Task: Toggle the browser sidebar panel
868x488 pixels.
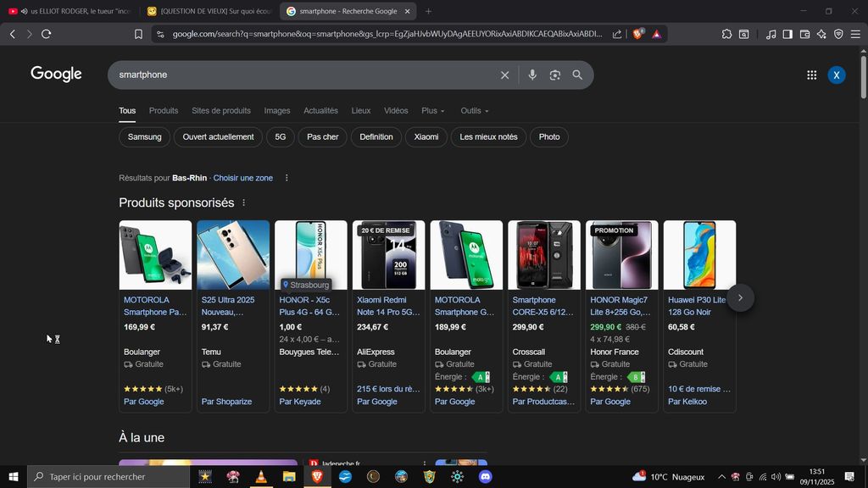Action: pyautogui.click(x=787, y=34)
